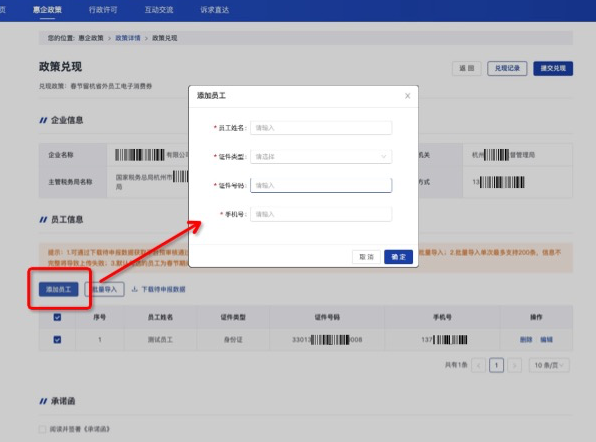This screenshot has width=596, height=442.
Task: Switch to the 行政许可 navigation tab
Action: click(x=103, y=10)
